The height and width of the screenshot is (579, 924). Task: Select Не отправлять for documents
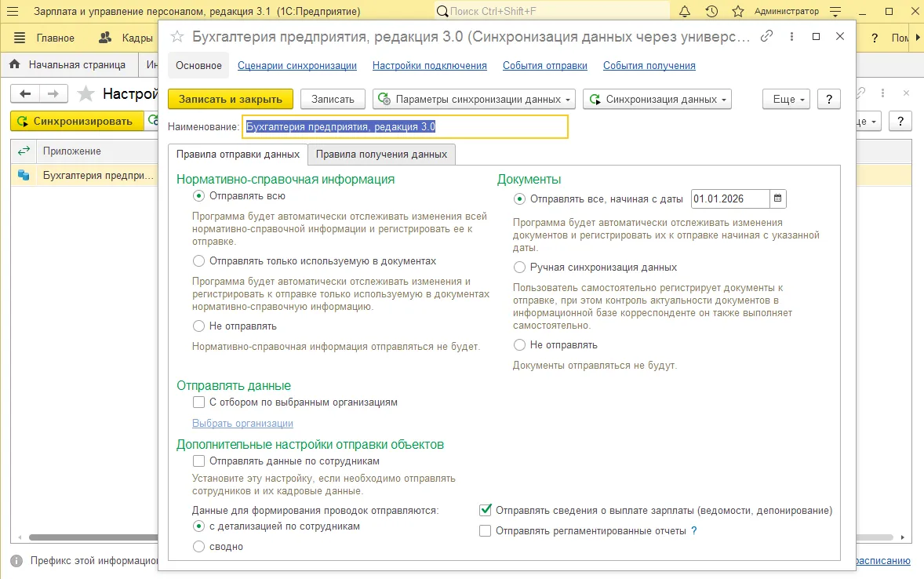[x=519, y=345]
